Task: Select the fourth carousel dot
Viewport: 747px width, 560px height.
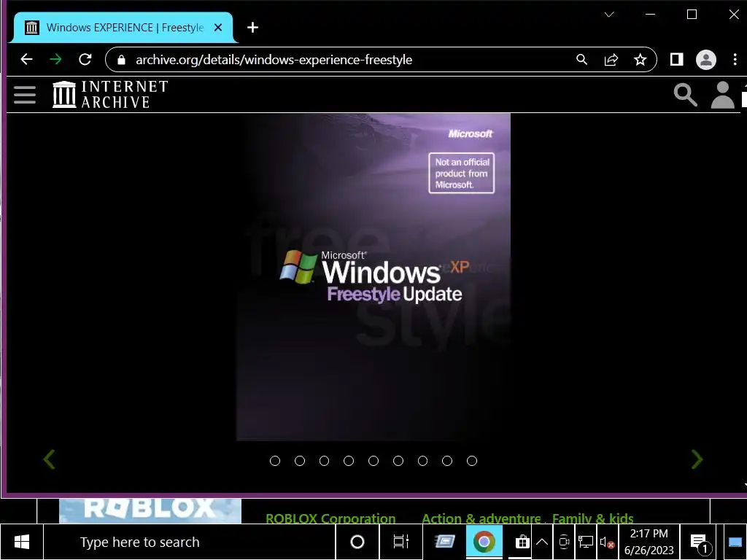Action: tap(349, 461)
